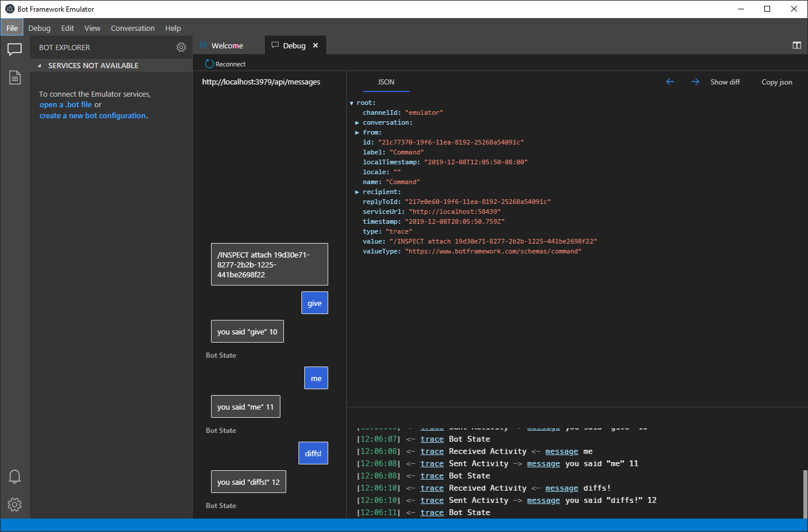The height and width of the screenshot is (532, 808).
Task: Select the 'you said "me" 11' bubble
Action: pos(245,407)
